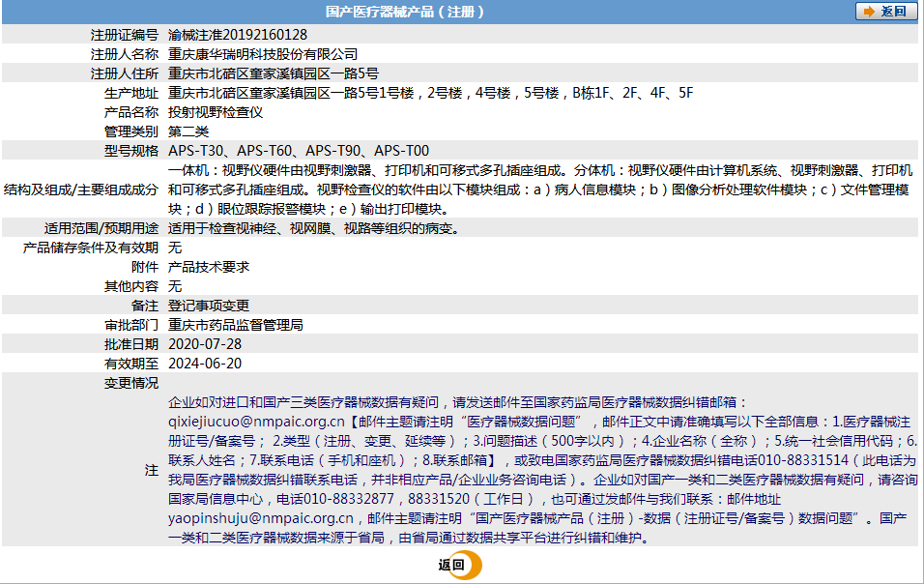This screenshot has height=584, width=924.
Task: Click the 产品储存条件及有效期 label
Action: (91, 248)
